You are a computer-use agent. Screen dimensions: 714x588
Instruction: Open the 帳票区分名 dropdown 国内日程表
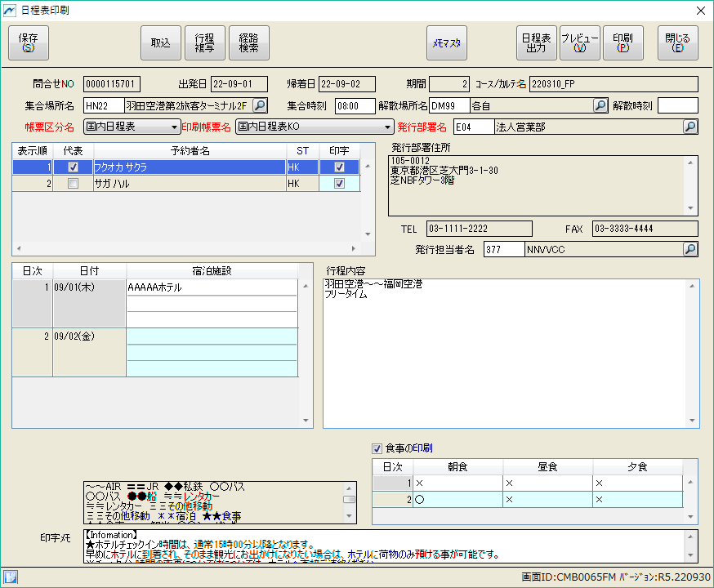[x=132, y=127]
